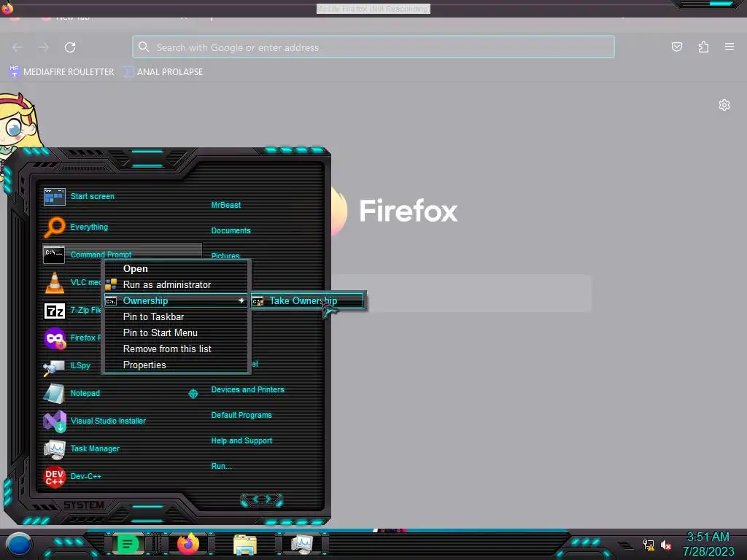Open the 7-Zip File Manager icon
Image resolution: width=747 pixels, height=560 pixels.
(54, 311)
